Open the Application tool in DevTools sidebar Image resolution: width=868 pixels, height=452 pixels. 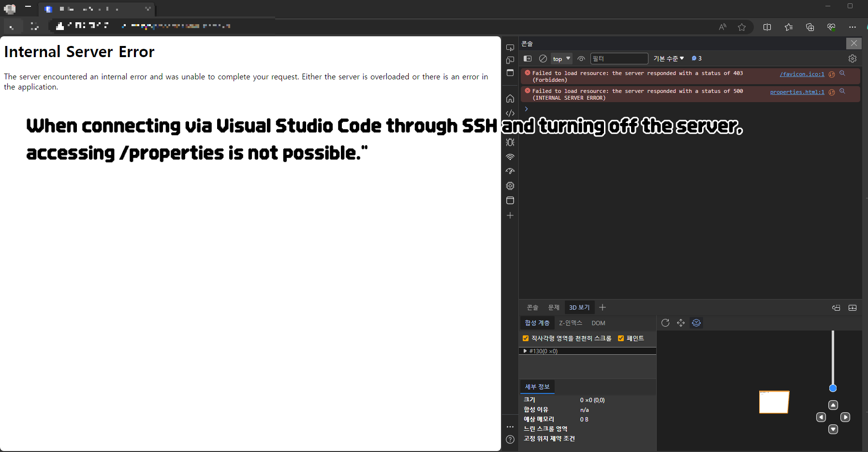click(x=510, y=200)
